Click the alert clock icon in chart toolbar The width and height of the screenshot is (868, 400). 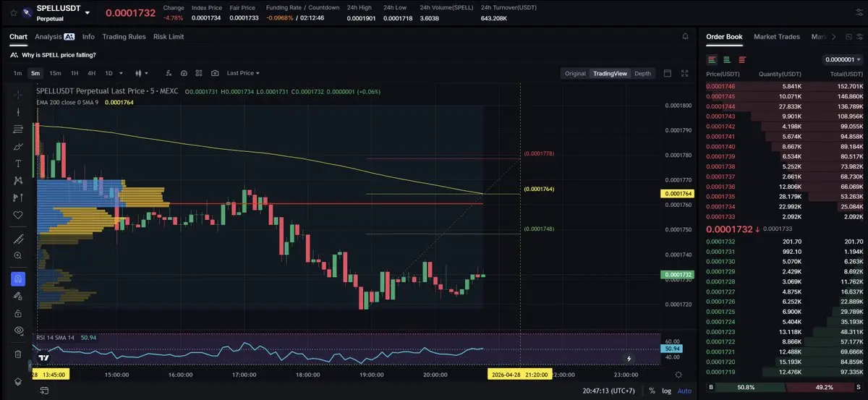point(184,73)
